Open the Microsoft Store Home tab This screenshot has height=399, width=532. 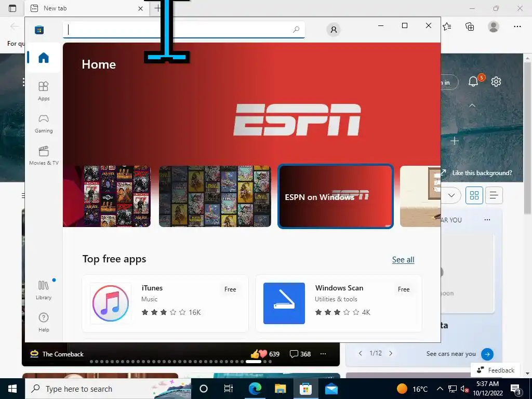44,58
